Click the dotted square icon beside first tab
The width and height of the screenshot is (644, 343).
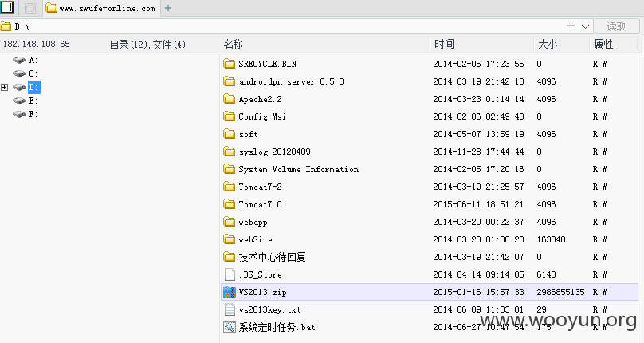click(30, 8)
